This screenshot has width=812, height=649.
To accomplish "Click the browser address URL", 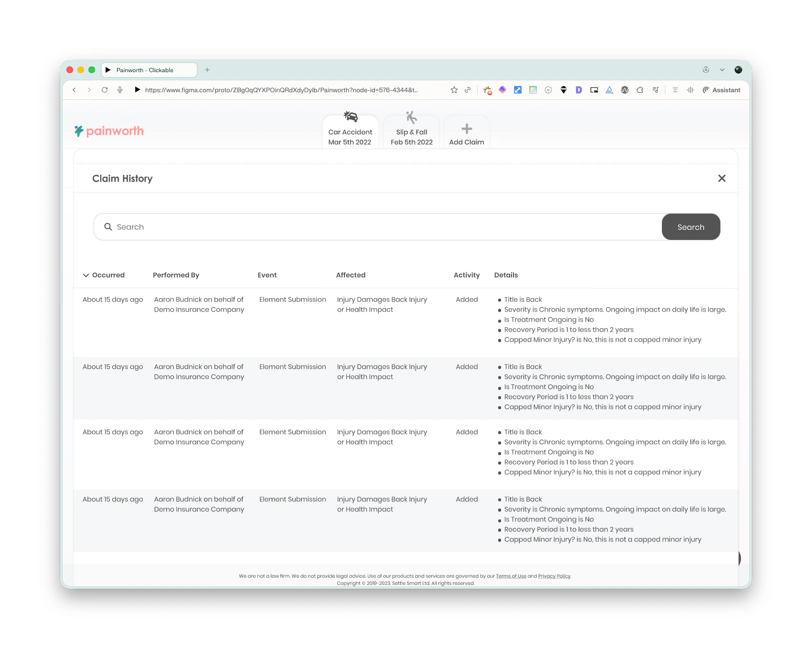I will click(x=281, y=90).
